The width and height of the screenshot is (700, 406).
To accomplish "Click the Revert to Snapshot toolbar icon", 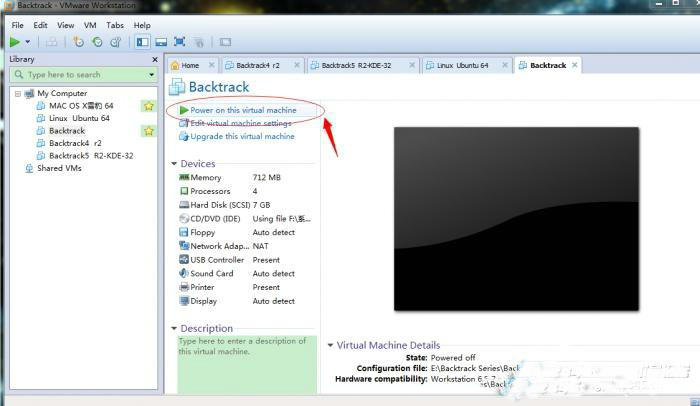I will coord(97,42).
